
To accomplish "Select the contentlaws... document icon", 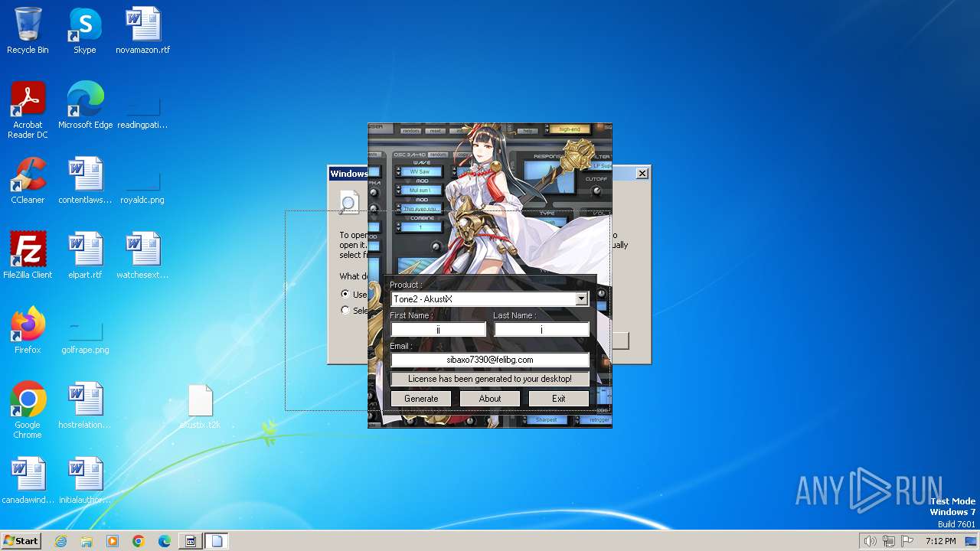I will click(85, 181).
